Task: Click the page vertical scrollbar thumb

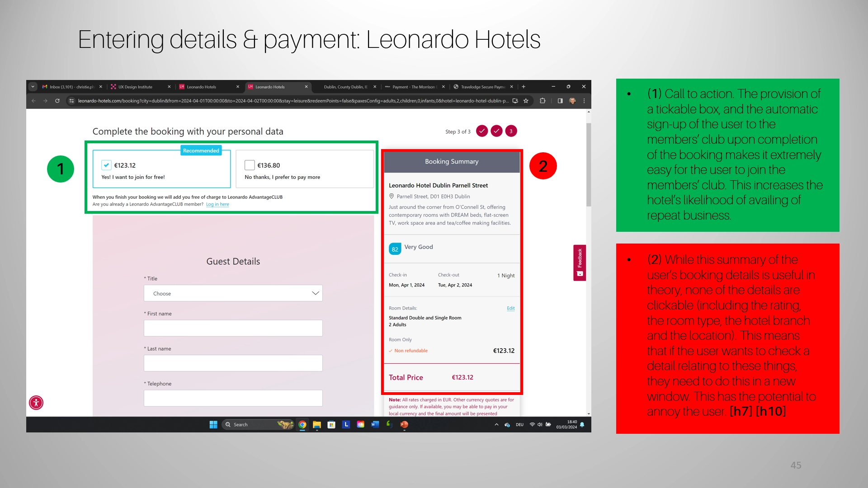Action: click(588, 165)
